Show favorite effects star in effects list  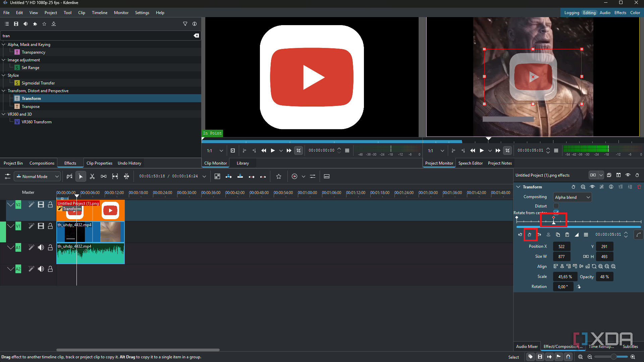(x=44, y=24)
